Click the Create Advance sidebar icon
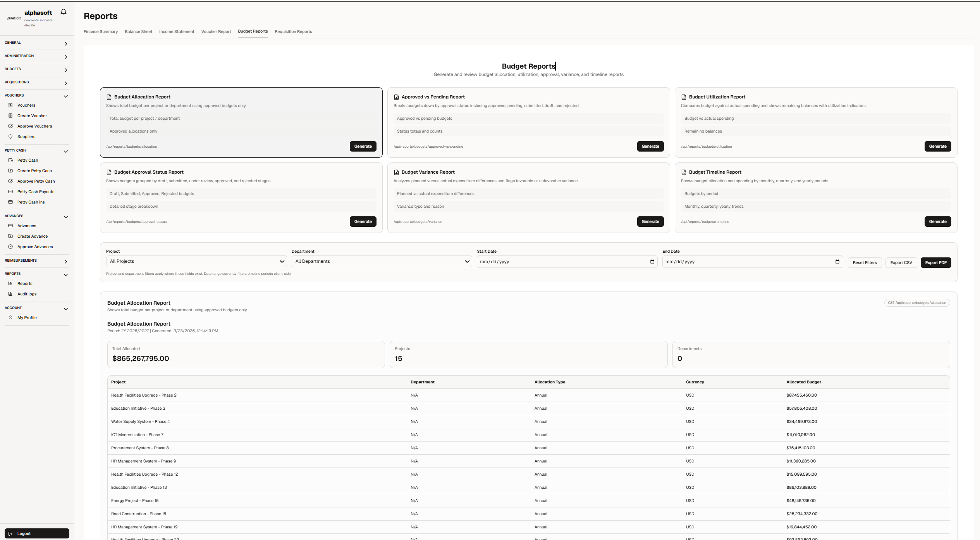The width and height of the screenshot is (980, 540). [10, 236]
